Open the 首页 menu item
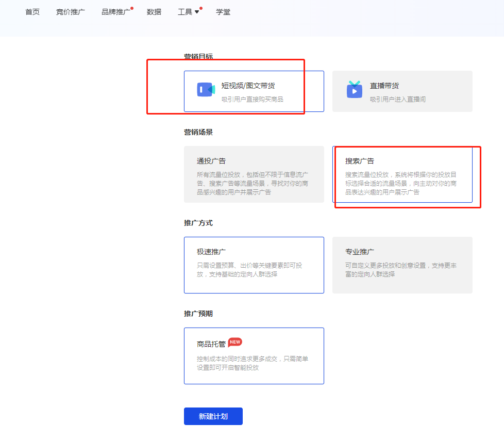 pos(32,11)
